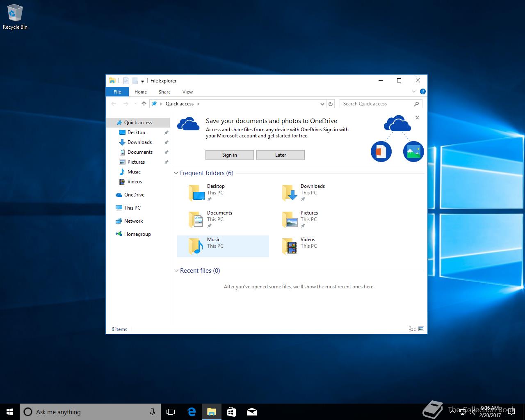Dismiss the OneDrive banner with the X
525x420 pixels.
click(417, 118)
